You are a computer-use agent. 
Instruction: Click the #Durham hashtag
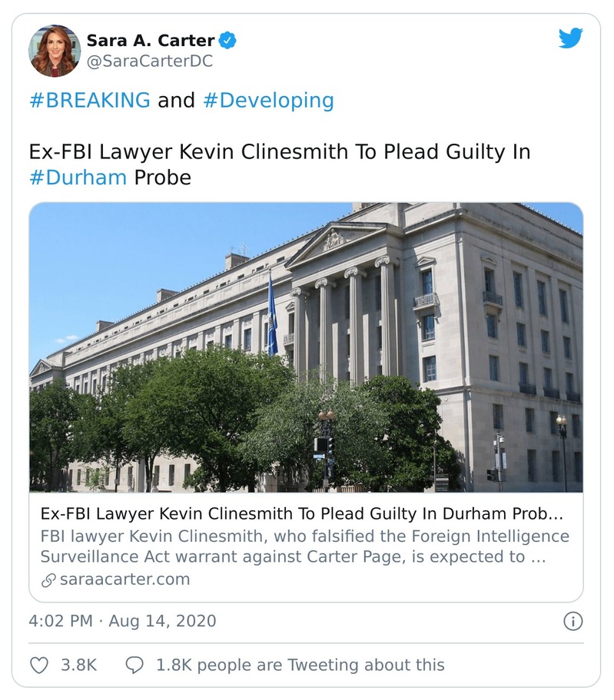[x=78, y=177]
